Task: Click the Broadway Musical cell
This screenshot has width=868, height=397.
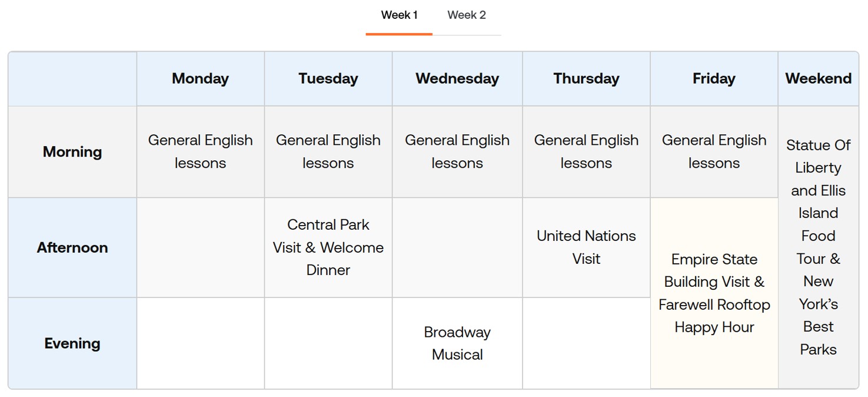Action: pos(457,343)
